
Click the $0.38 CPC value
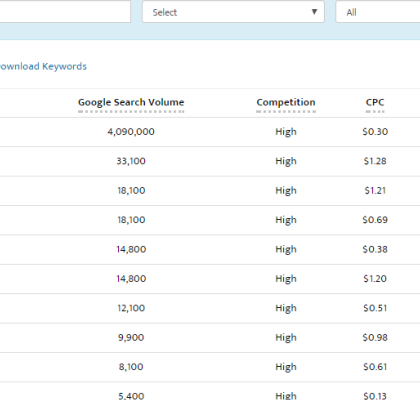375,249
